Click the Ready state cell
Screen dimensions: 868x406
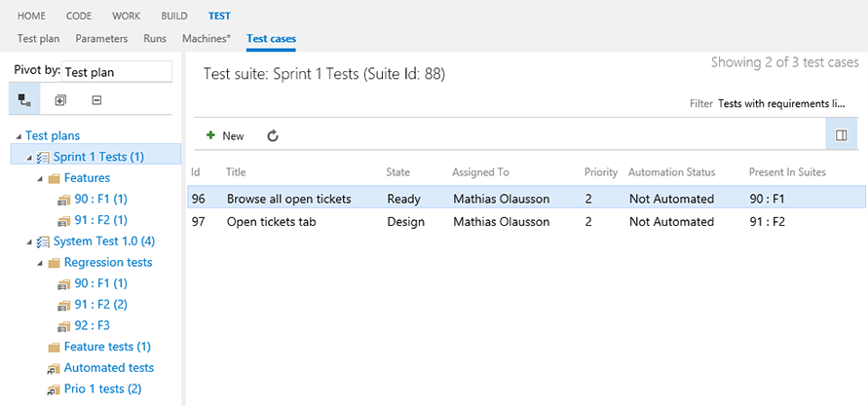pos(403,199)
